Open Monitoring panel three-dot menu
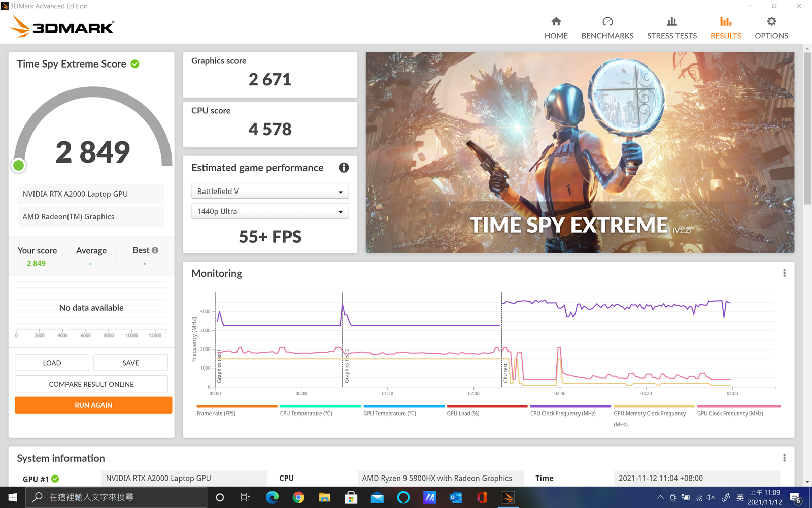 pos(784,273)
